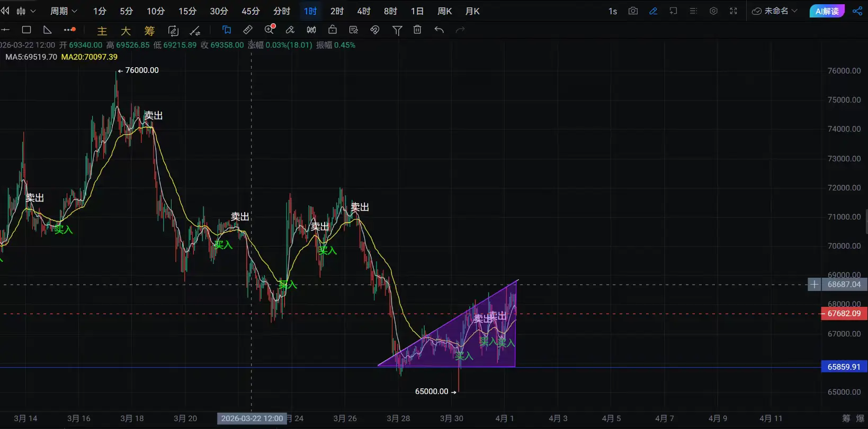Share the chart with the share icon
Viewport: 868px width, 429px height.
click(x=857, y=11)
